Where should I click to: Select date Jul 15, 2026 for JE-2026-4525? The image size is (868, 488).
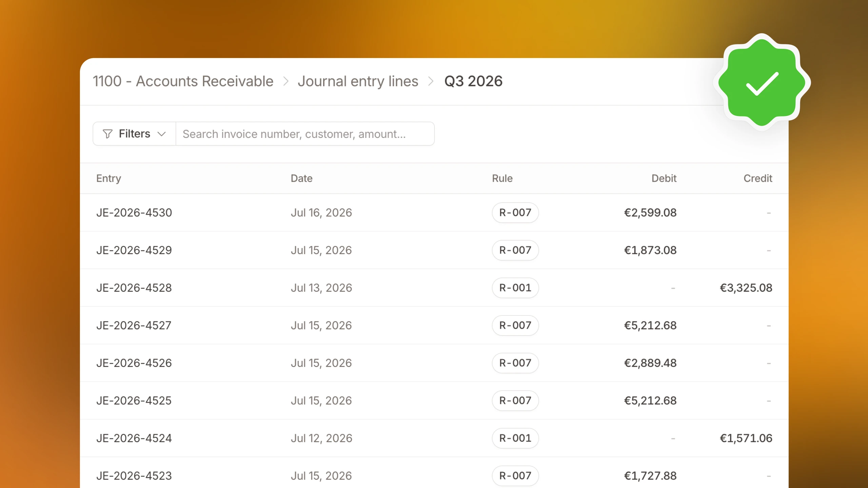pyautogui.click(x=321, y=401)
